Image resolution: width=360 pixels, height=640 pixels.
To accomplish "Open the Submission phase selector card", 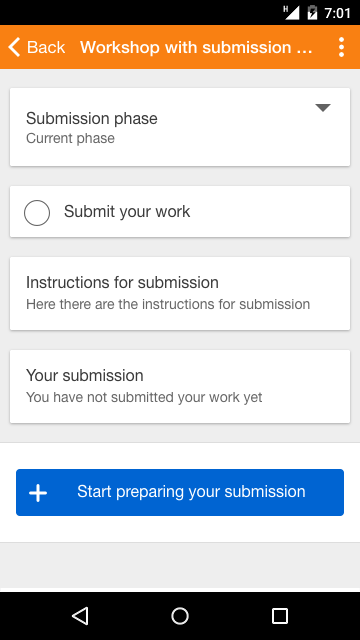I will [180, 127].
